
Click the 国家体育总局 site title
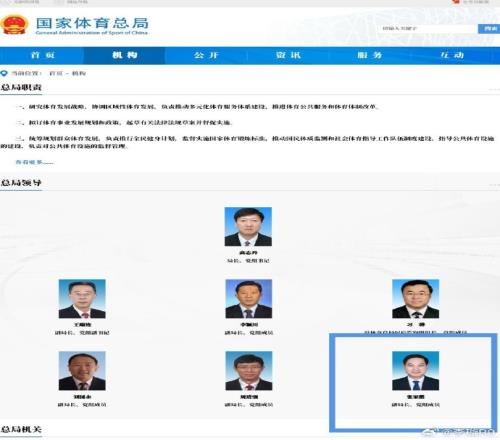pyautogui.click(x=92, y=23)
